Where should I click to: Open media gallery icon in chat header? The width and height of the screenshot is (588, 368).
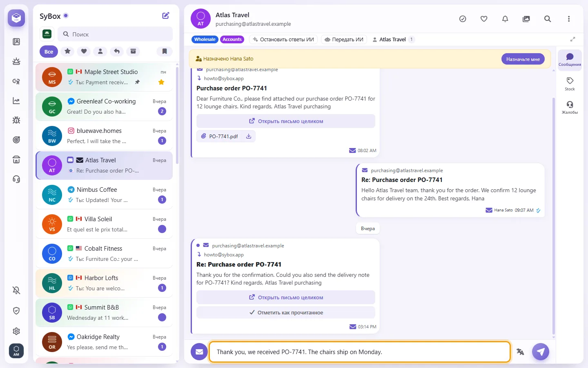point(526,19)
